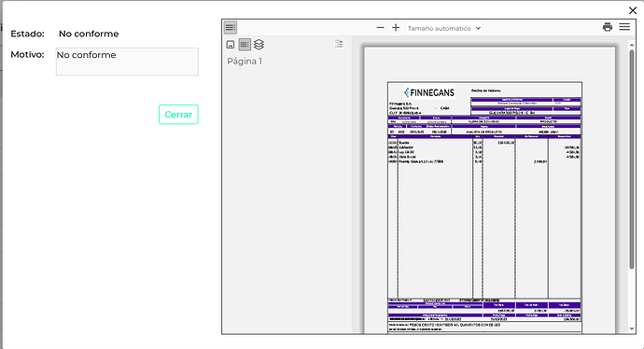Screen dimensions: 644x349
Task: Select Página 1 in the sidebar
Action: click(x=245, y=62)
